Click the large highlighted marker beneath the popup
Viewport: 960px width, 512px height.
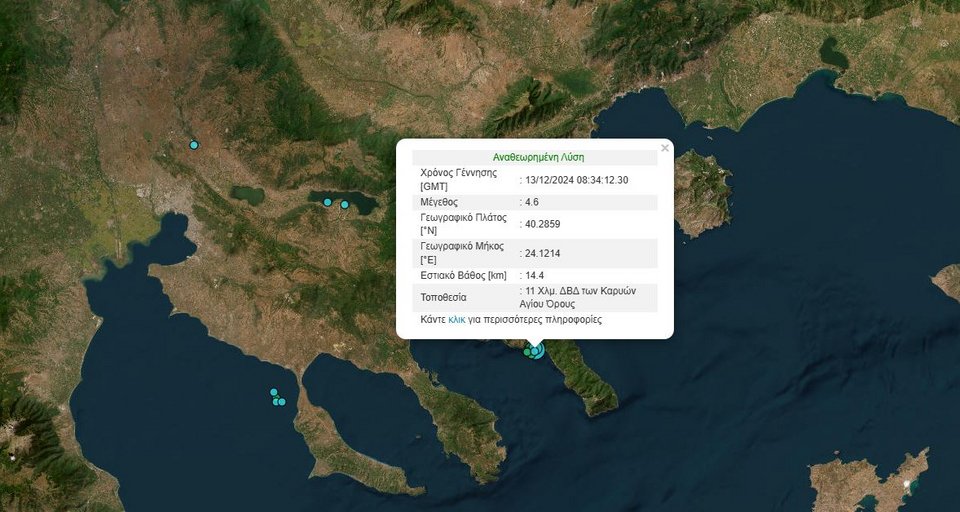click(537, 349)
